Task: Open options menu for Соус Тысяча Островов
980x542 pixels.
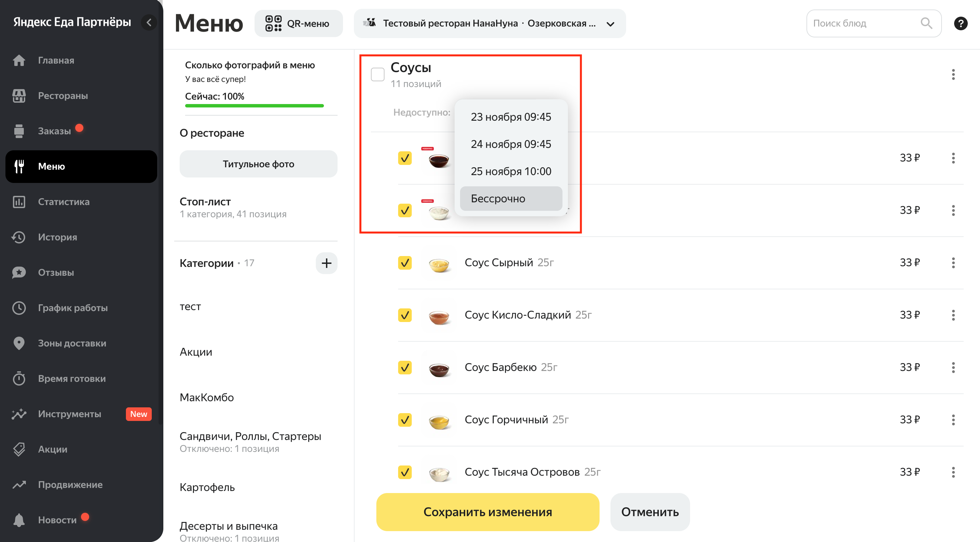Action: 953,472
